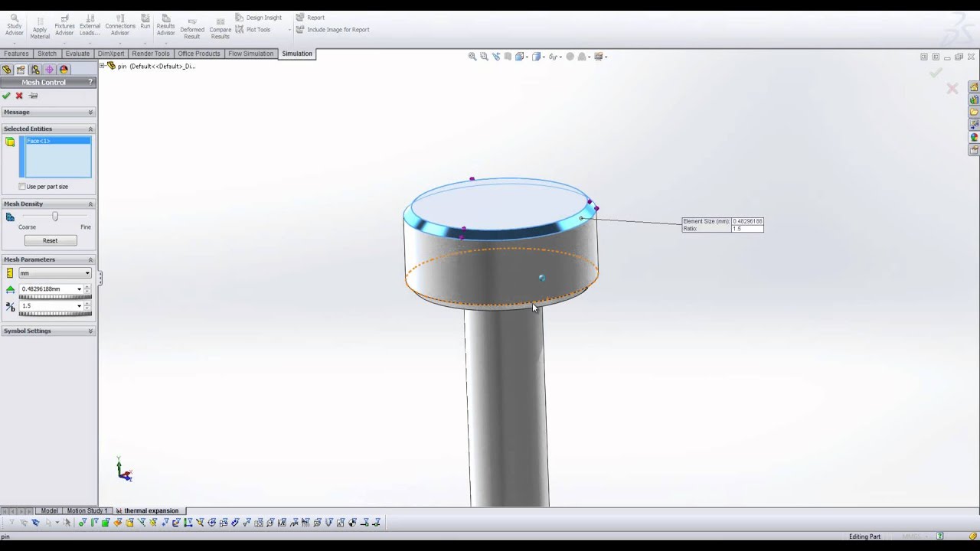The height and width of the screenshot is (551, 980).
Task: Click the Report tool
Action: 311,18
